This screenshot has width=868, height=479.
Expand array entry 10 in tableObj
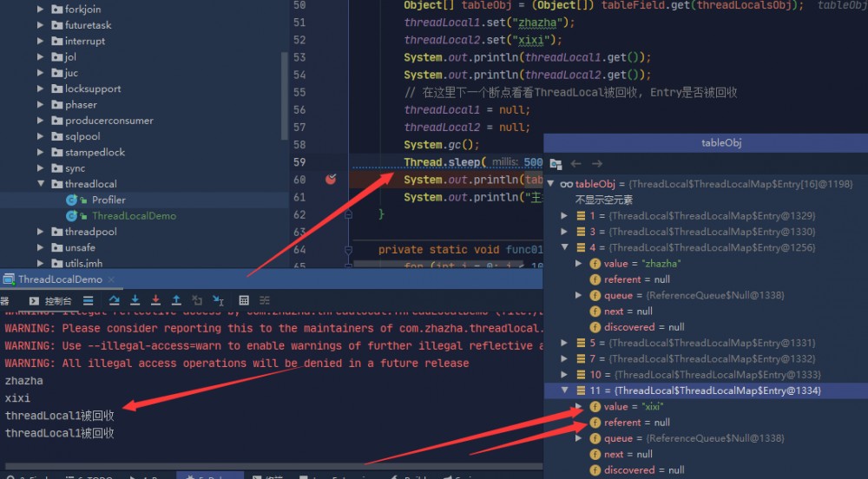pyautogui.click(x=564, y=375)
